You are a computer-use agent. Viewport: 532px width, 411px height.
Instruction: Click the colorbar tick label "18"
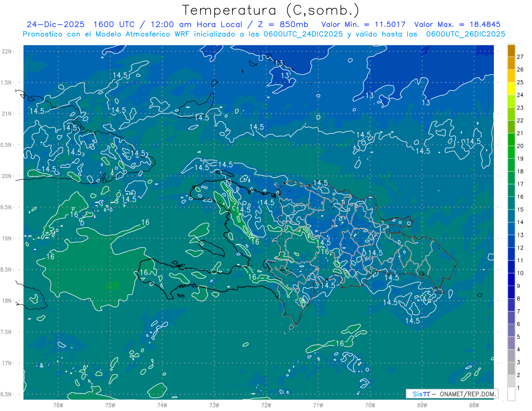(x=520, y=171)
